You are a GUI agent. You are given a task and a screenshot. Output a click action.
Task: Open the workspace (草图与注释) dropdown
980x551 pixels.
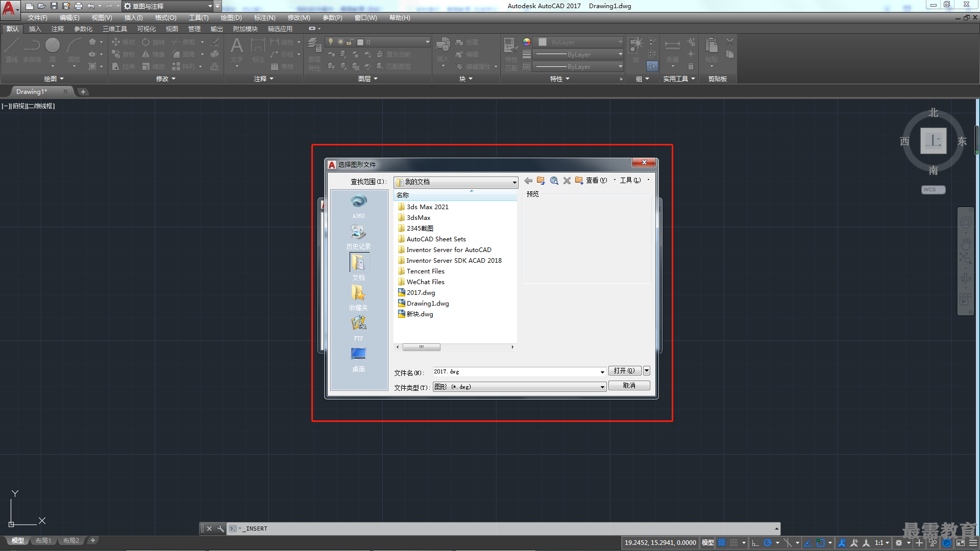click(167, 6)
